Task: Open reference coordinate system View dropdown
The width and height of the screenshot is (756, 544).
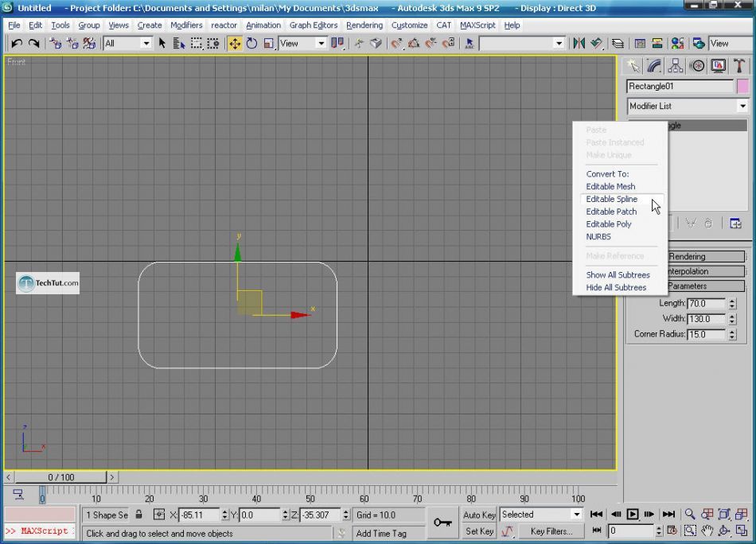Action: point(302,44)
